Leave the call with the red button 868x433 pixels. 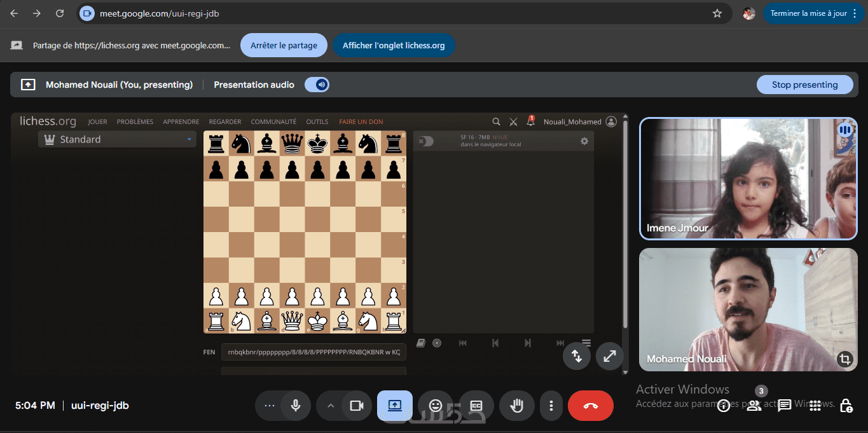pyautogui.click(x=591, y=406)
